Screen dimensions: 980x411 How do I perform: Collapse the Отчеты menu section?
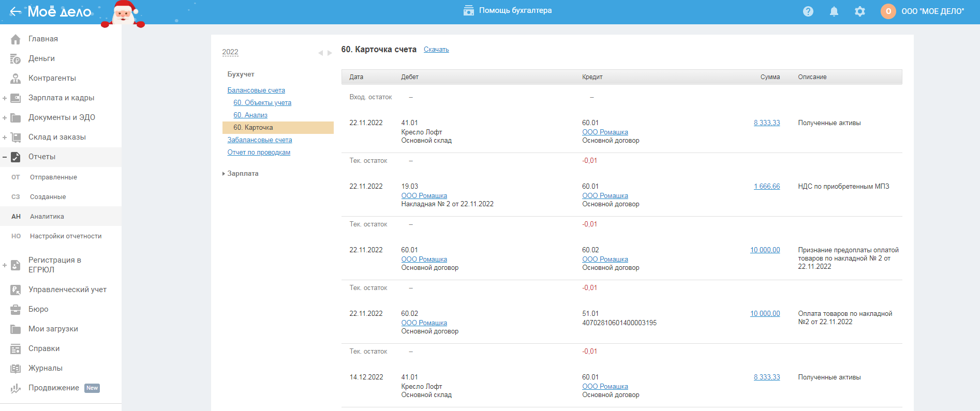5,157
